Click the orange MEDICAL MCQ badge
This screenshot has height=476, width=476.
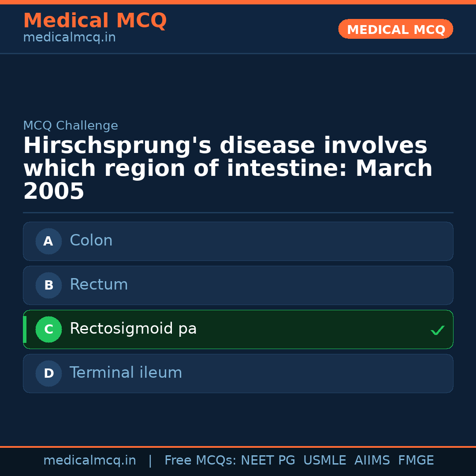tap(395, 29)
